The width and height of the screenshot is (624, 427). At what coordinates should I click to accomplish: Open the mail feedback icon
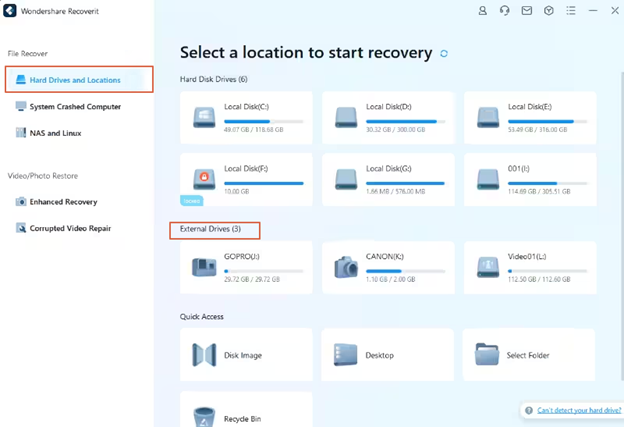tap(526, 11)
